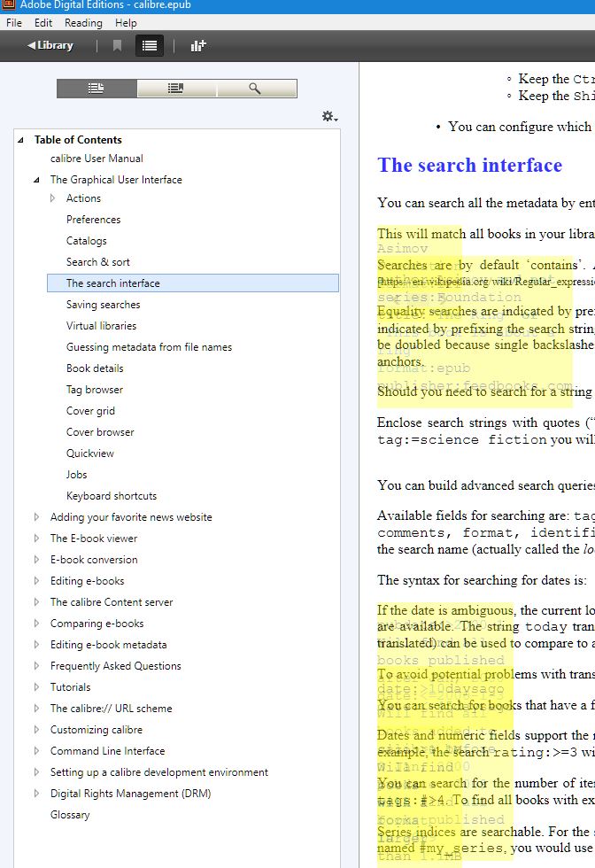The height and width of the screenshot is (868, 595).
Task: Expand the Actions tree node
Action: tap(52, 198)
